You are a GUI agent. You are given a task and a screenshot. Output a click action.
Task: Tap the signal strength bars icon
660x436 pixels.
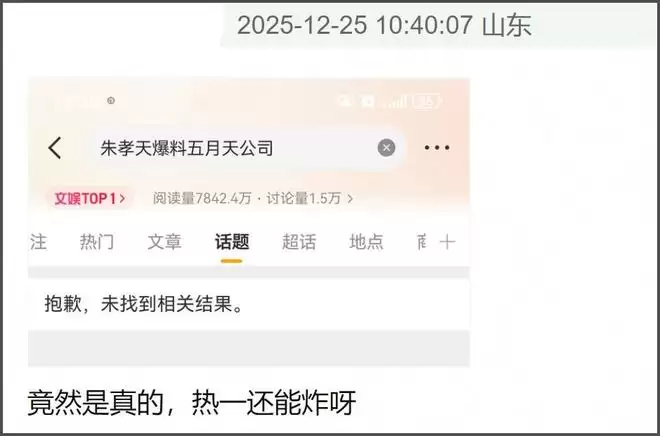click(x=396, y=101)
